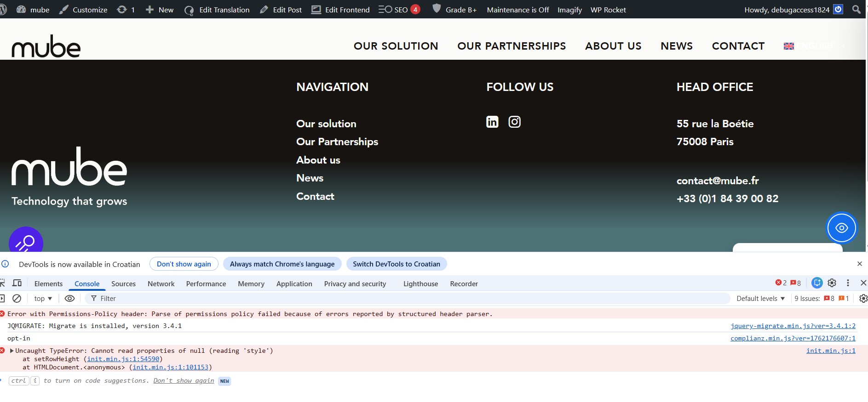Image resolution: width=868 pixels, height=402 pixels.
Task: Expand the Uncaught TypeError stack trace
Action: [x=12, y=351]
